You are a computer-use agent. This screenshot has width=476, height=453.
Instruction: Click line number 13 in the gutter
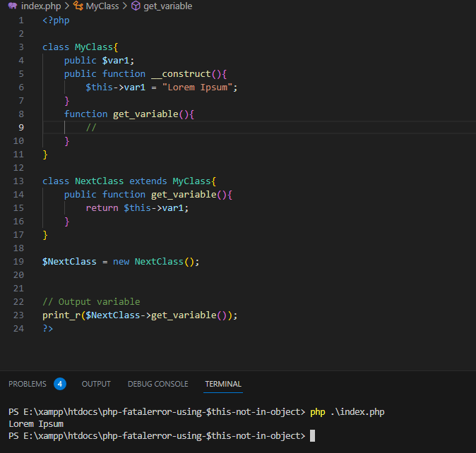pyautogui.click(x=18, y=181)
